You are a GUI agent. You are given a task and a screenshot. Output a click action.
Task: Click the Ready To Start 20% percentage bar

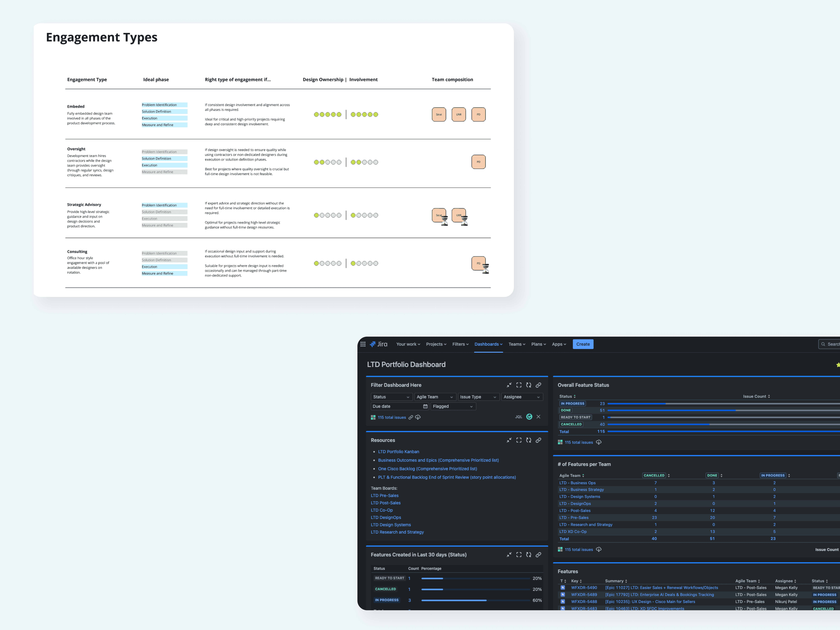coord(476,578)
